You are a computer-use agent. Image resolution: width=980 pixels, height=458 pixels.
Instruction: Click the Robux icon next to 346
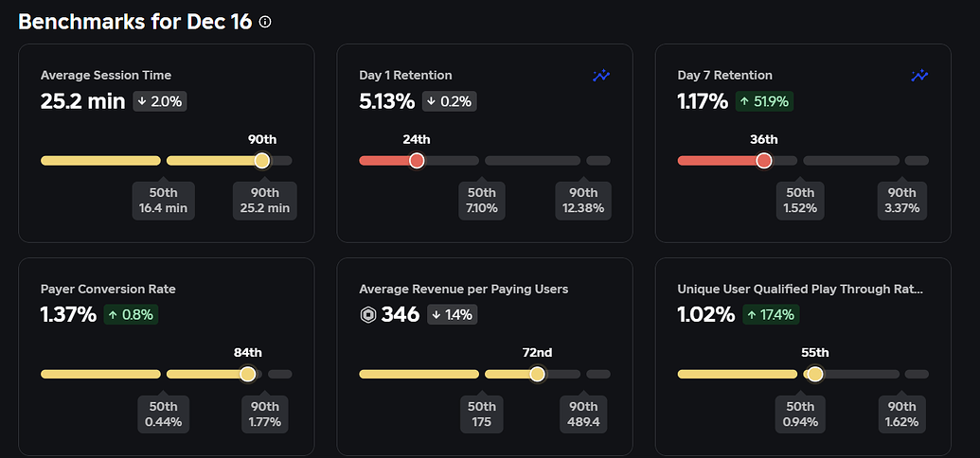click(368, 315)
